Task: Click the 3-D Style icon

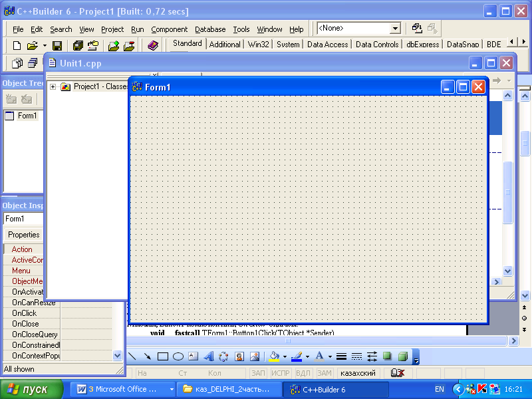Action: [x=403, y=356]
